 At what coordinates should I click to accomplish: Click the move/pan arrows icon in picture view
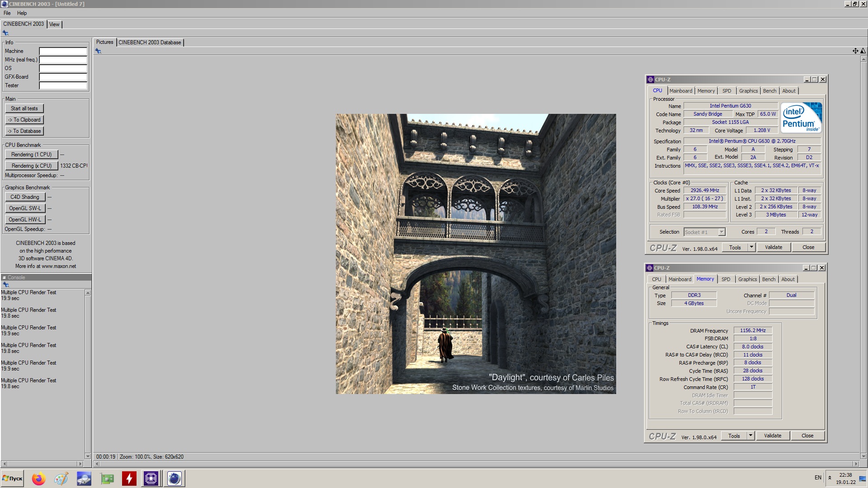[x=855, y=51]
